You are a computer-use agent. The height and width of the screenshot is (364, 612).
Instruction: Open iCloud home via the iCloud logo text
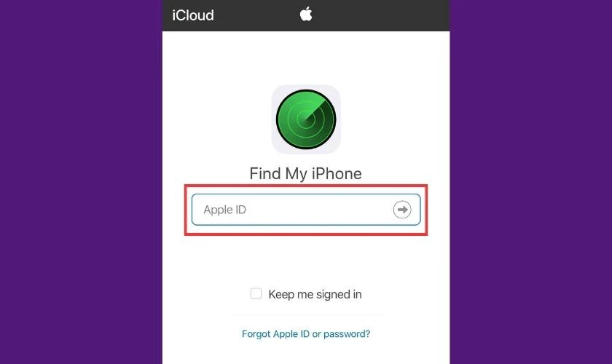[x=193, y=15]
